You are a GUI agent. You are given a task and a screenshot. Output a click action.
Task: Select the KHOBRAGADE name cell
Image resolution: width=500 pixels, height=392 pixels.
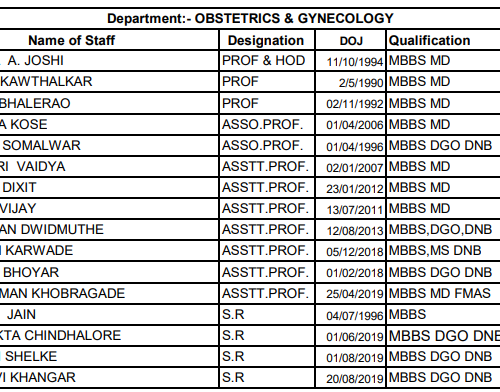[109, 293]
